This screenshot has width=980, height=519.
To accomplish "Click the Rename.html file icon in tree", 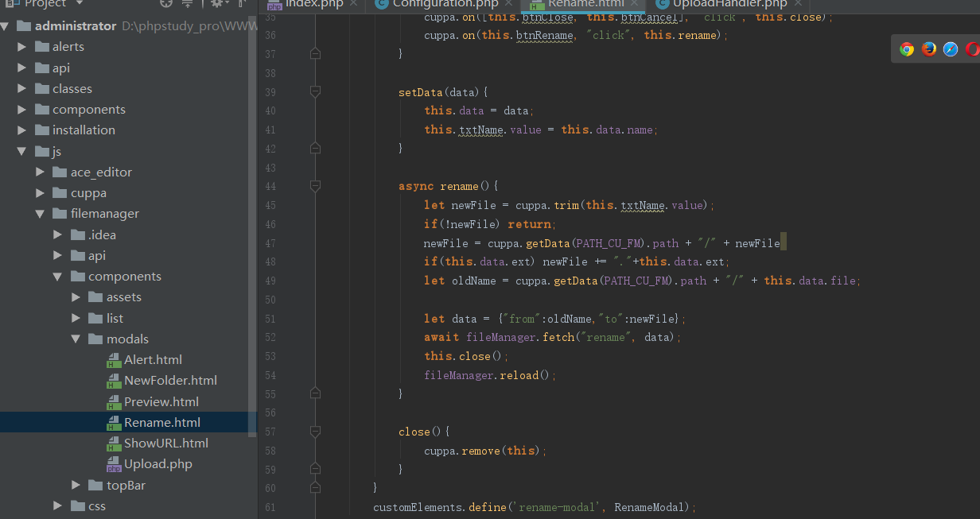I will [x=113, y=423].
